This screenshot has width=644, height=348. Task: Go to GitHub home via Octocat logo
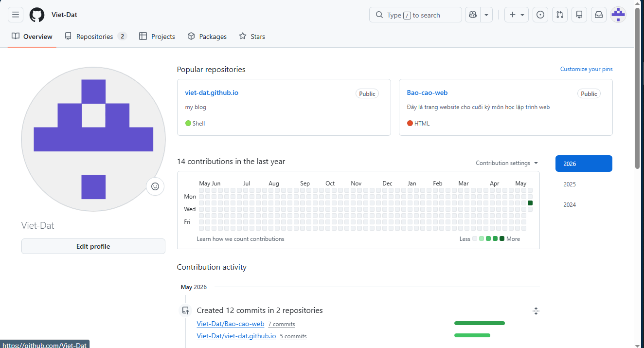click(37, 15)
